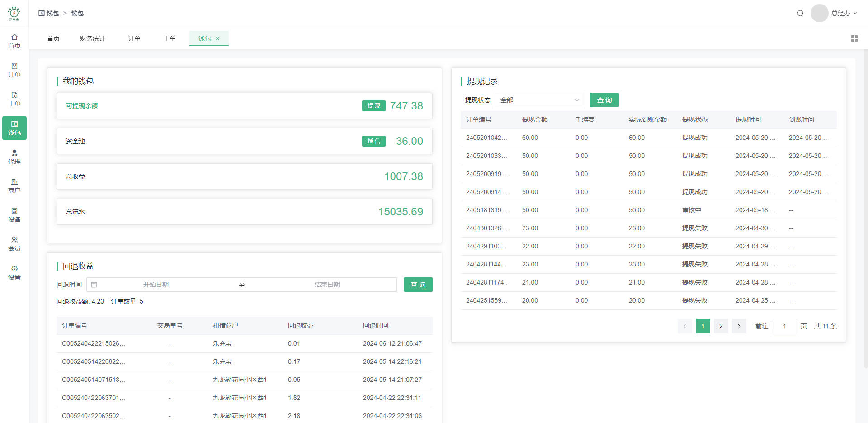Open 设置 settings in sidebar
This screenshot has width=868, height=423.
click(x=14, y=273)
